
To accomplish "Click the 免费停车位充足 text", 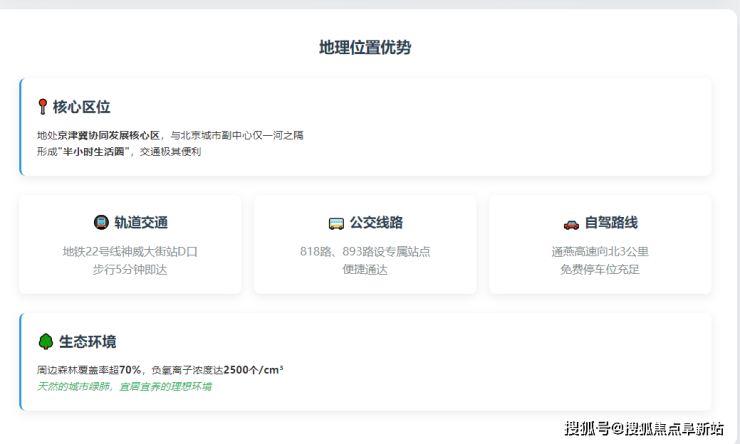I will pyautogui.click(x=600, y=269).
